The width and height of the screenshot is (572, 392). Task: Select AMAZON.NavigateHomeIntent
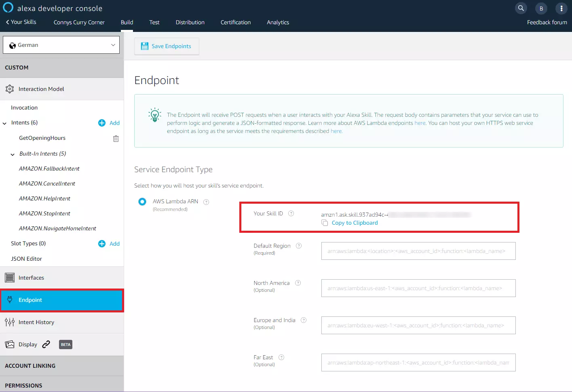(57, 228)
